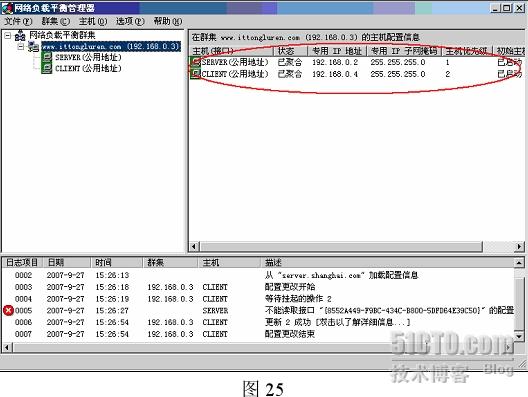Click log pane scroll up arrow
Screen dimensions: 528x397
520,262
